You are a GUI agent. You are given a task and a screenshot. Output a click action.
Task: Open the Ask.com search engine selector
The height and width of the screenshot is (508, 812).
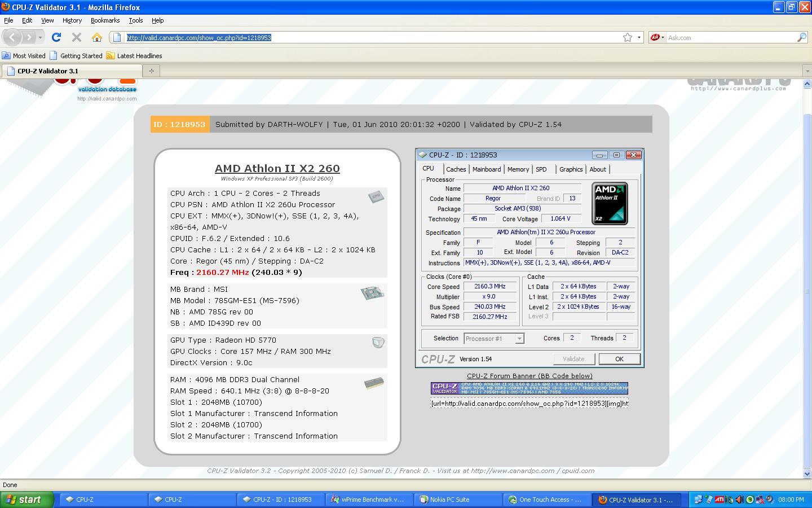click(x=657, y=37)
